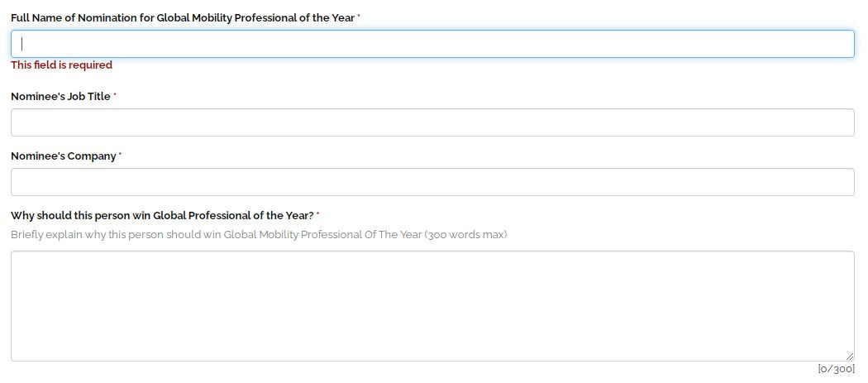
Task: Click the 'This field is required' error message
Action: (61, 65)
